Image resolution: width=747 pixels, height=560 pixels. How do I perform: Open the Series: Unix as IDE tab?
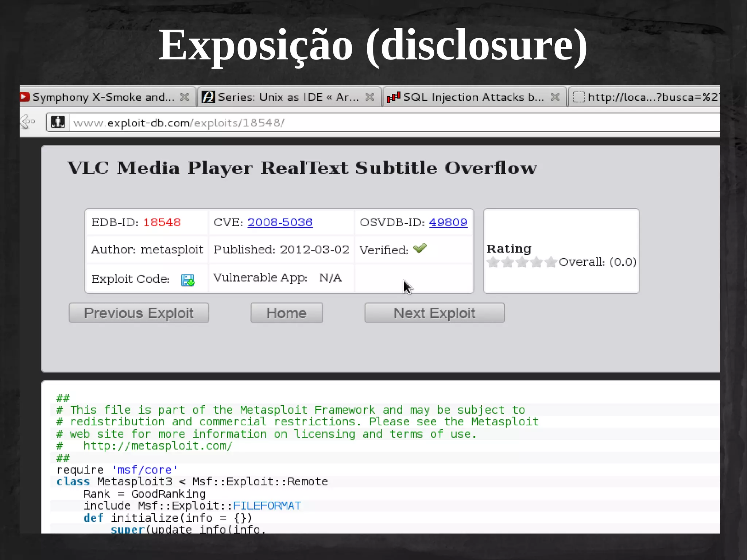click(289, 97)
